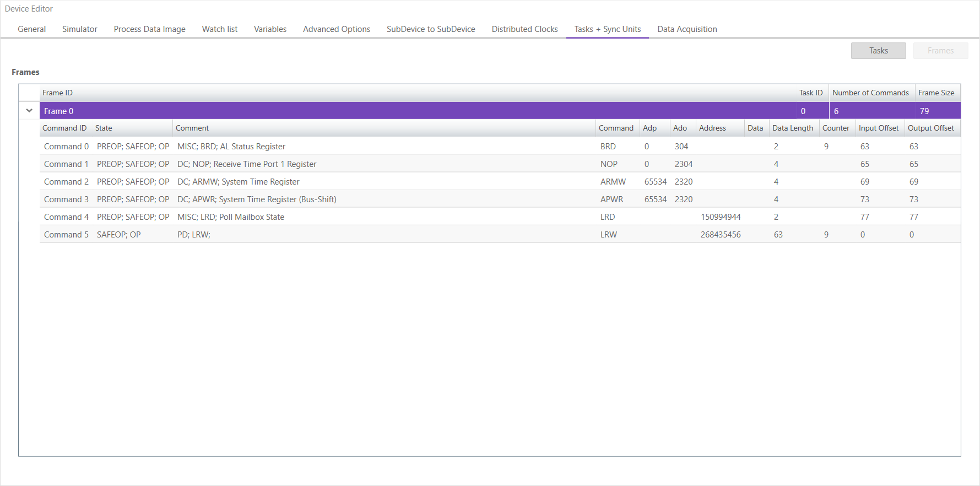Image resolution: width=980 pixels, height=486 pixels.
Task: Sort by the Frame Size column header
Action: pyautogui.click(x=936, y=93)
